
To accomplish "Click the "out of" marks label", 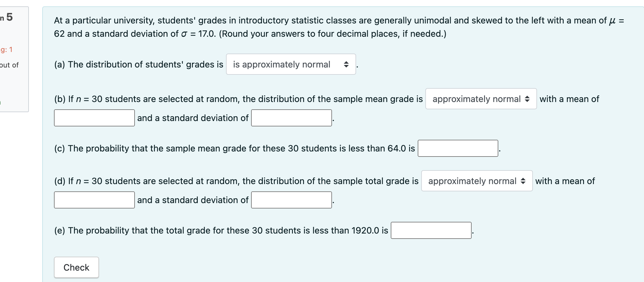I will tap(9, 65).
